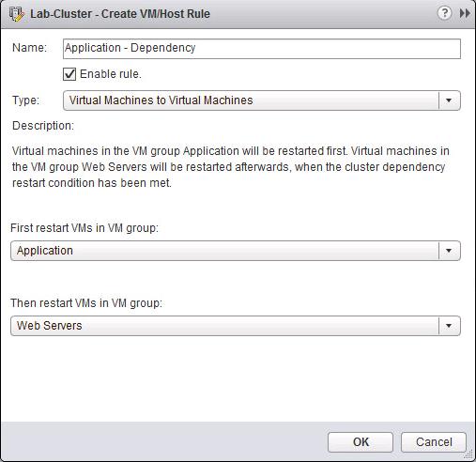Click the 'Description:' label
This screenshot has height=462, width=476.
43,126
